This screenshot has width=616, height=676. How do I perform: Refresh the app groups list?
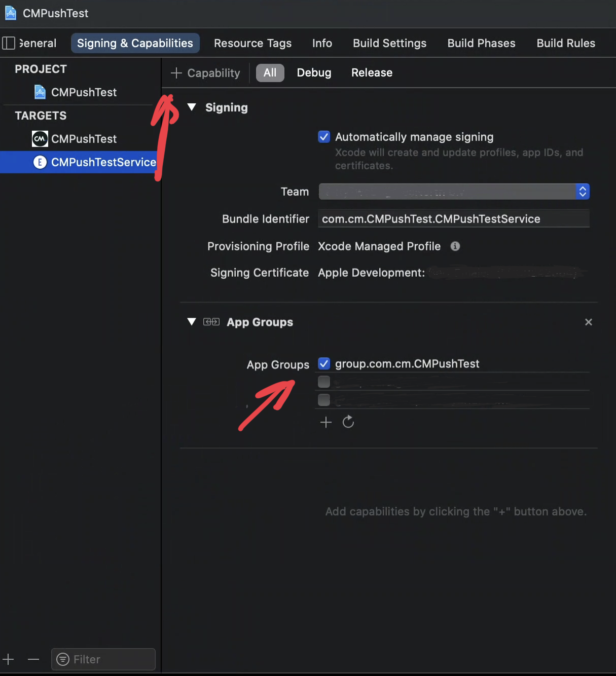348,422
